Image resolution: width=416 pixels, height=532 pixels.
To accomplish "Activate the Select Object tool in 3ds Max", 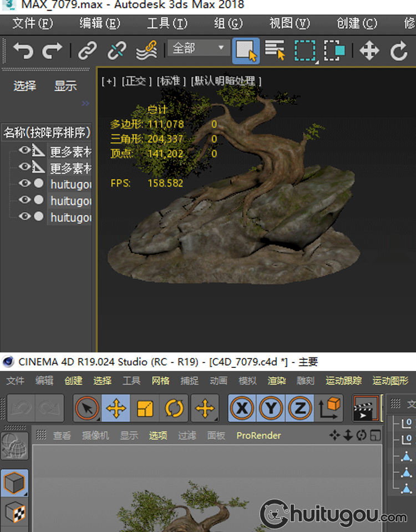I will [246, 51].
